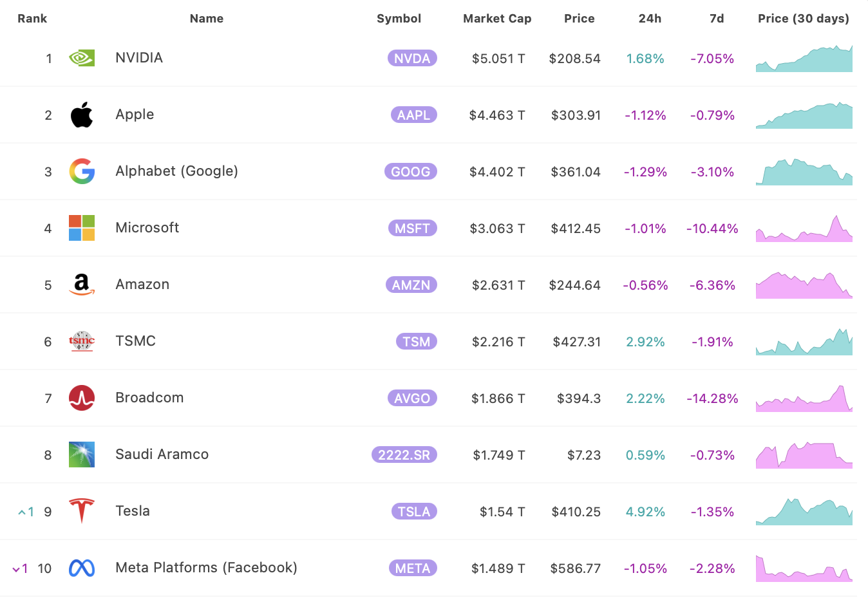Open the Meta Platforms (Facebook) link
This screenshot has height=600, width=868.
206,568
